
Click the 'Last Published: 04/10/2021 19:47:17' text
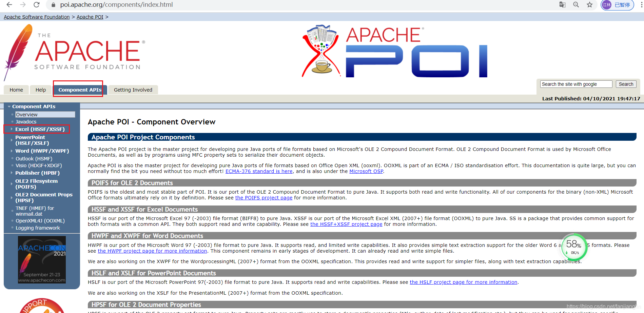(591, 99)
